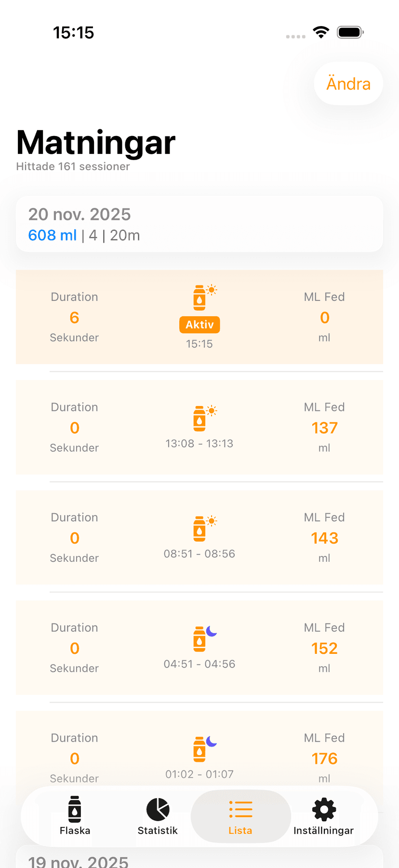This screenshot has width=399, height=868.
Task: Open the feeding with 137 ml fed
Action: click(x=324, y=428)
